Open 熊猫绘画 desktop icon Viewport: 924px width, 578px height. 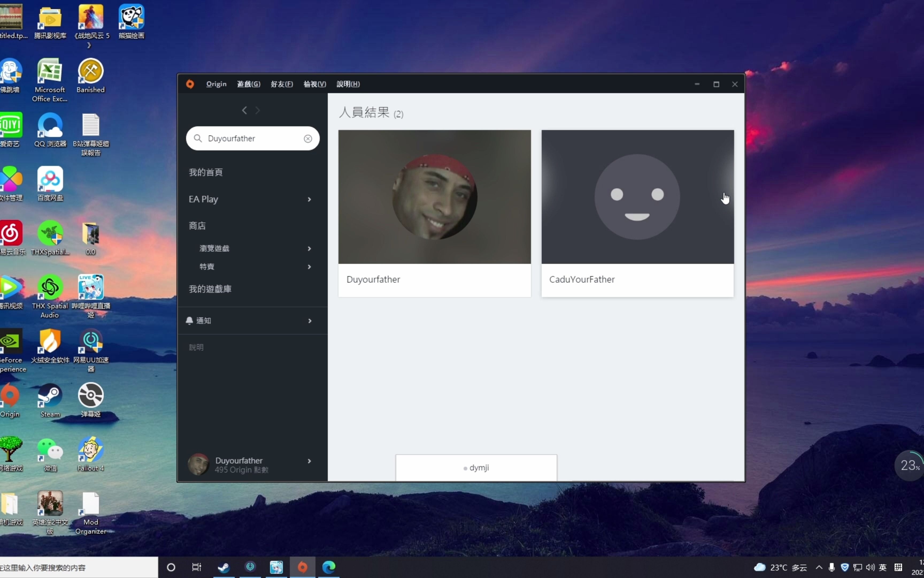[x=131, y=22]
